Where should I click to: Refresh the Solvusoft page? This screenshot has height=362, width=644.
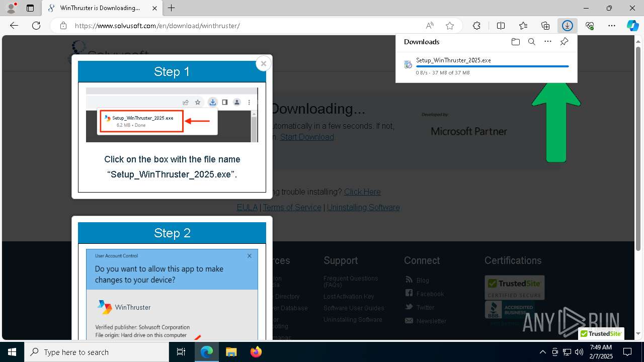pos(36,26)
